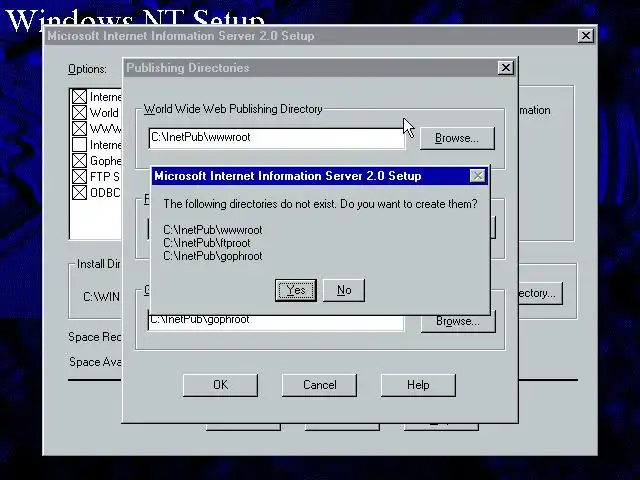Close the Publishing Directories dialog
This screenshot has height=480, width=640.
pyautogui.click(x=505, y=68)
